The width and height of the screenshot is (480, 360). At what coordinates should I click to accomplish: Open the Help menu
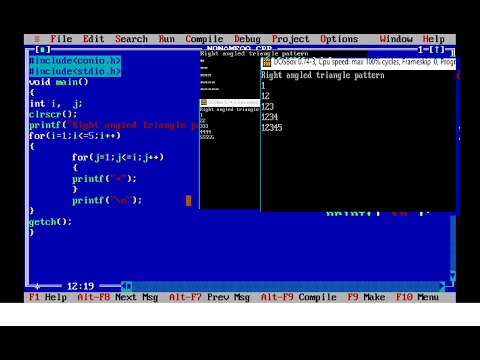[433, 39]
